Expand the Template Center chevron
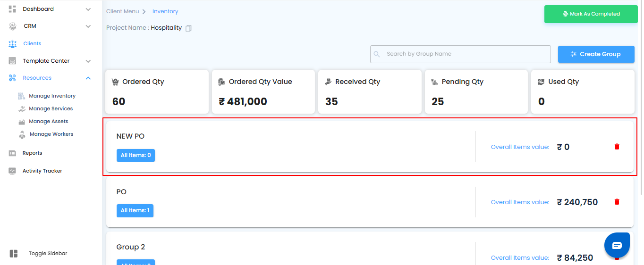Screen dimensions: 644x265 tap(88, 61)
